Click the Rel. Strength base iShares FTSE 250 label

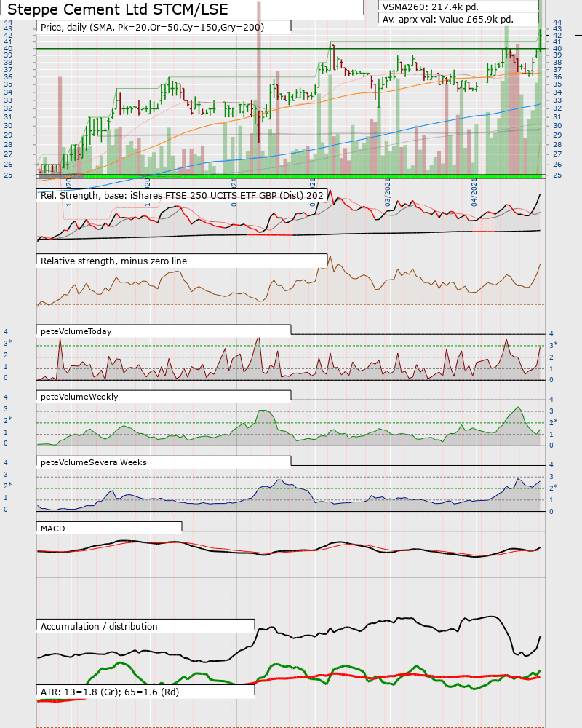click(182, 195)
